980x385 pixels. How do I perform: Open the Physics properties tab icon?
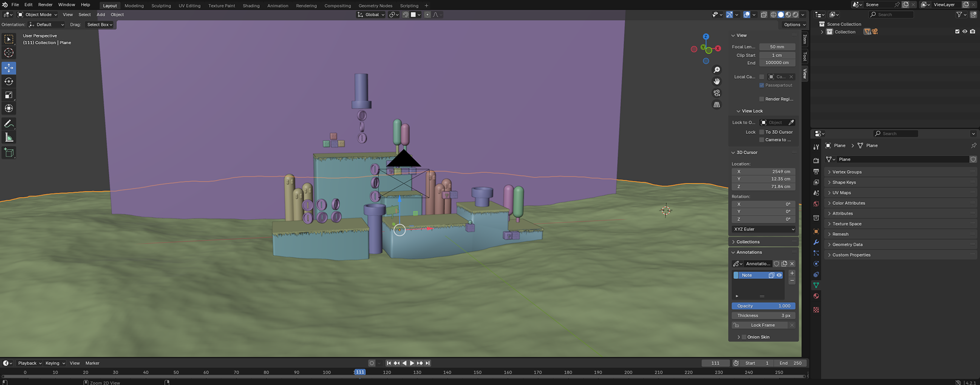tap(816, 263)
